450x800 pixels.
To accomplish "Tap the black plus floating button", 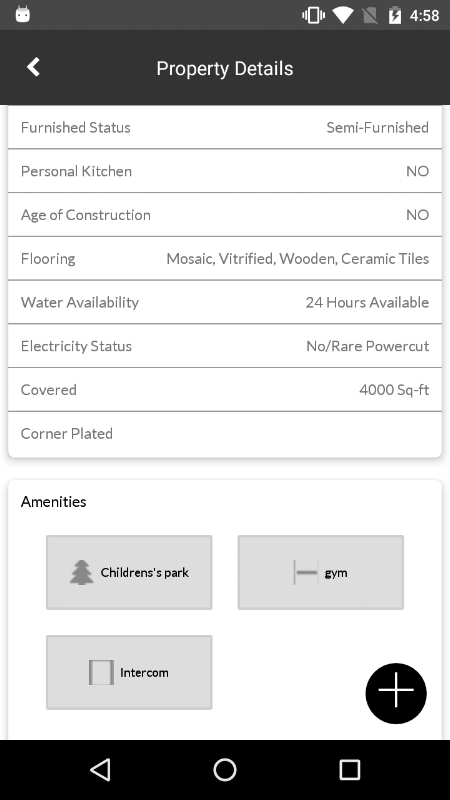I will [396, 693].
